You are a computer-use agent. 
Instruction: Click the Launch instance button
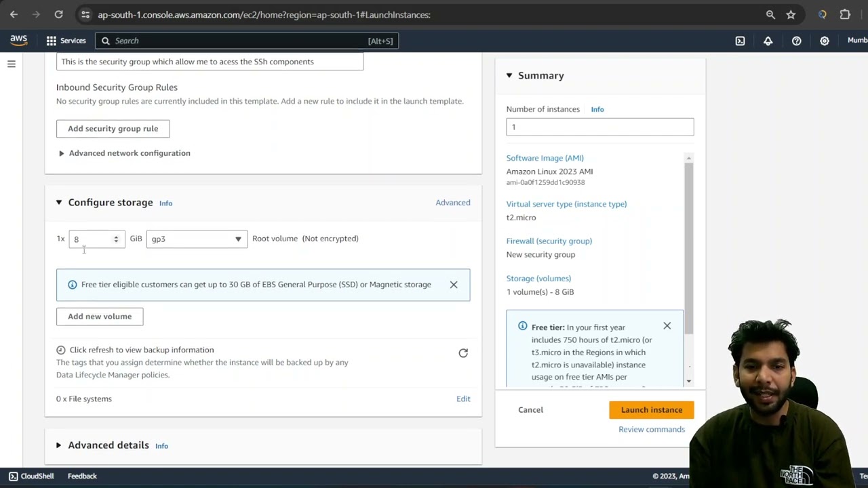click(x=651, y=409)
